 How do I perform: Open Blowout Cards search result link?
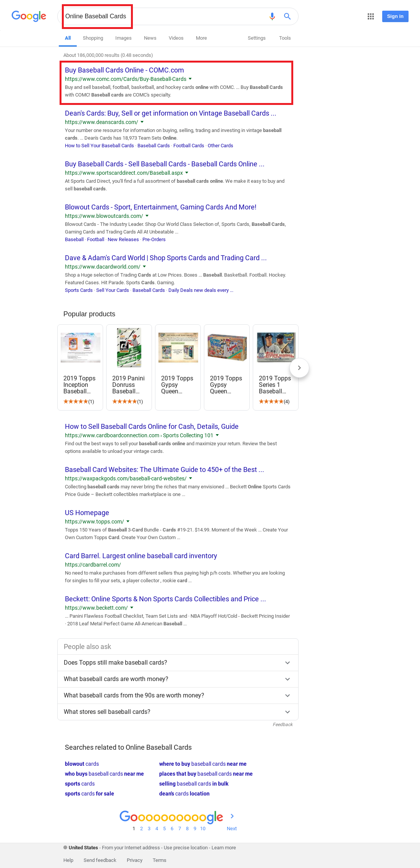click(x=160, y=207)
